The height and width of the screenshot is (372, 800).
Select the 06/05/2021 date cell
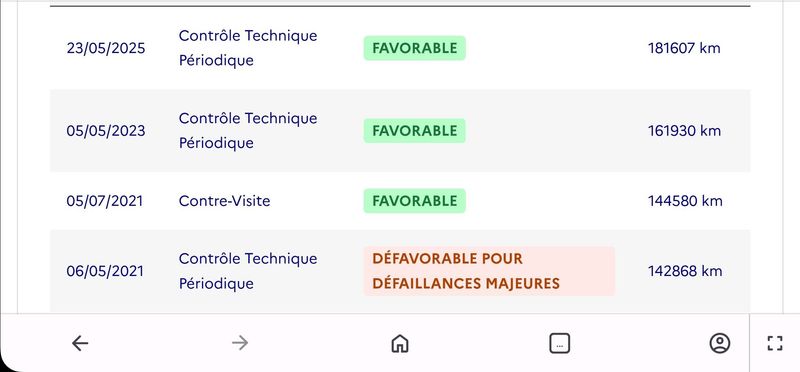click(x=105, y=271)
